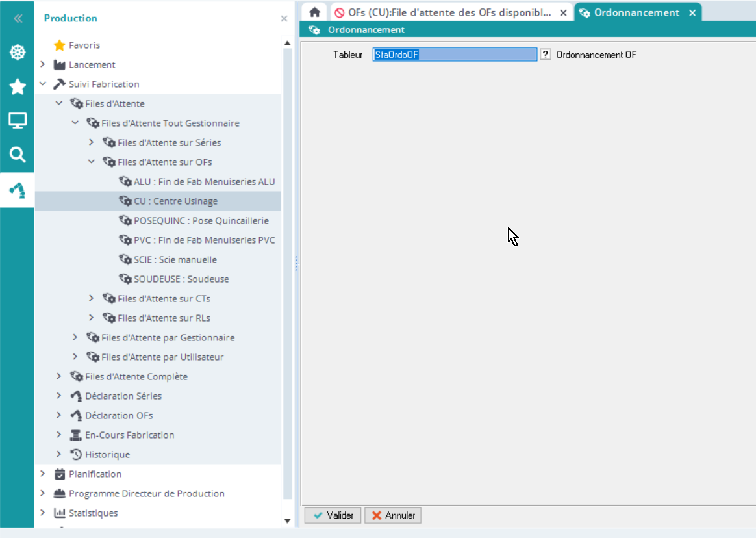The image size is (756, 538).
Task: Select SOUDEUSE : Soudeuse tree item
Action: click(x=181, y=279)
